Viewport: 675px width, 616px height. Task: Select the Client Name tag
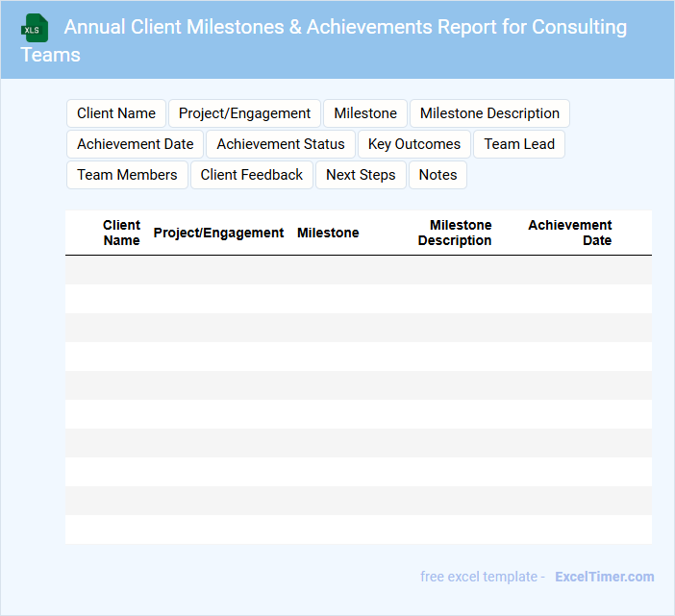click(116, 113)
